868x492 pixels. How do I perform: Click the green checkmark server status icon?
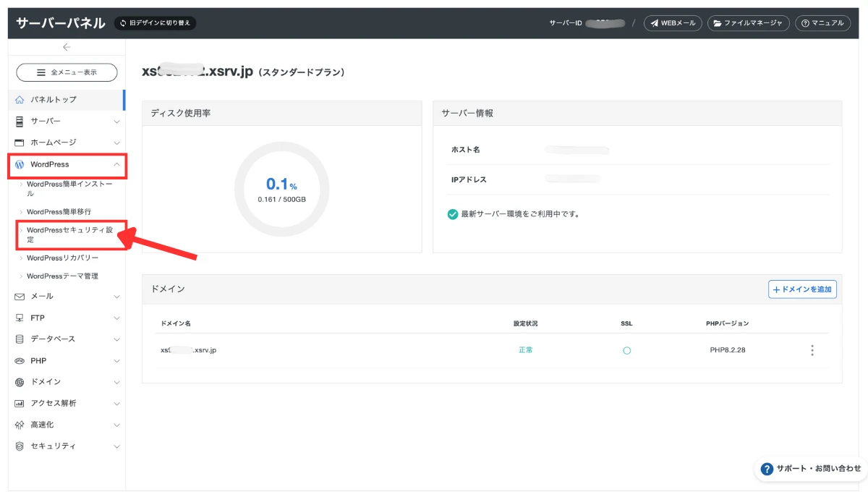(453, 214)
